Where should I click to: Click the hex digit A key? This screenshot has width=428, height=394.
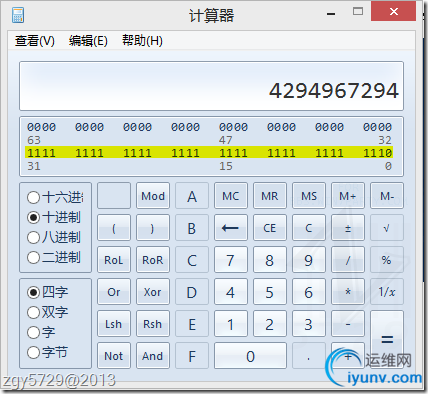click(192, 196)
